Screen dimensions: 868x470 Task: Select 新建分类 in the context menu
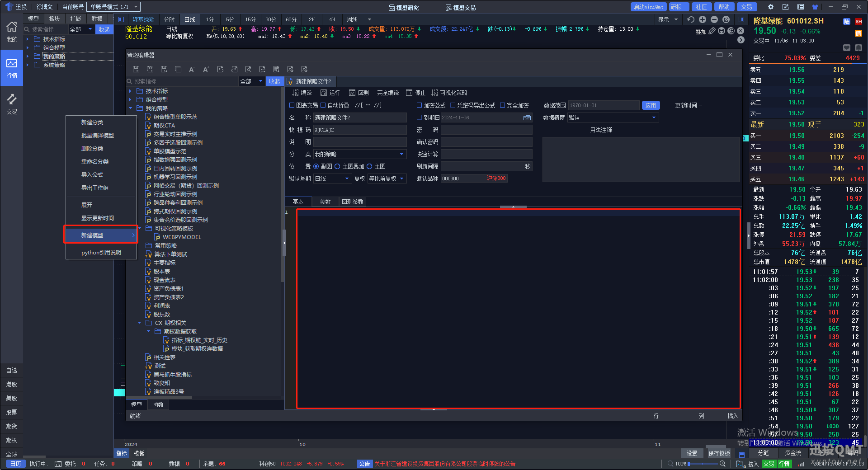point(101,122)
